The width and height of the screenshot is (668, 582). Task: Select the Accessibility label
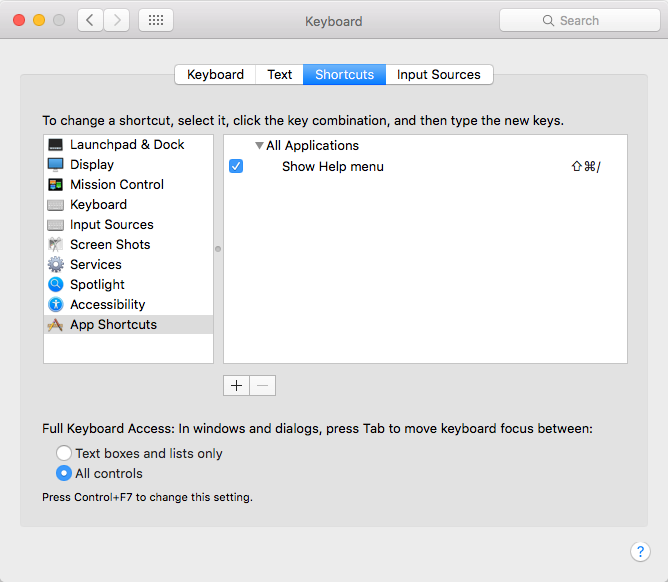(x=108, y=305)
